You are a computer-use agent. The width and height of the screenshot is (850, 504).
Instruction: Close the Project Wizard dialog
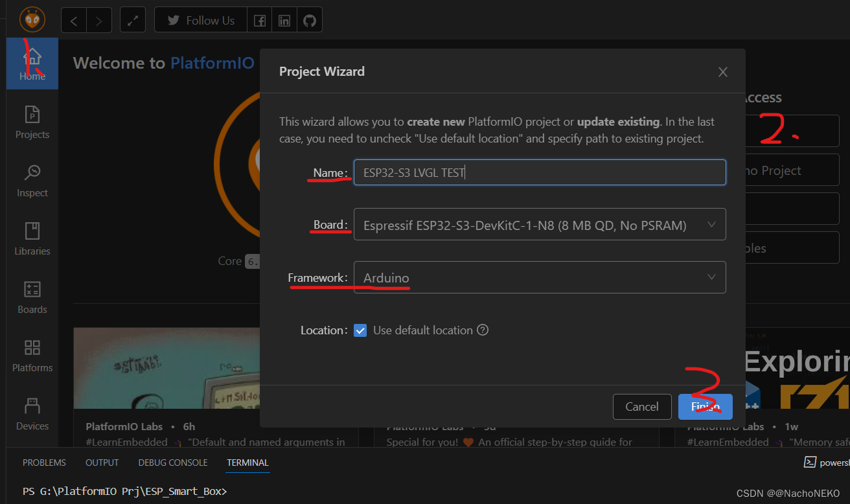(x=723, y=72)
